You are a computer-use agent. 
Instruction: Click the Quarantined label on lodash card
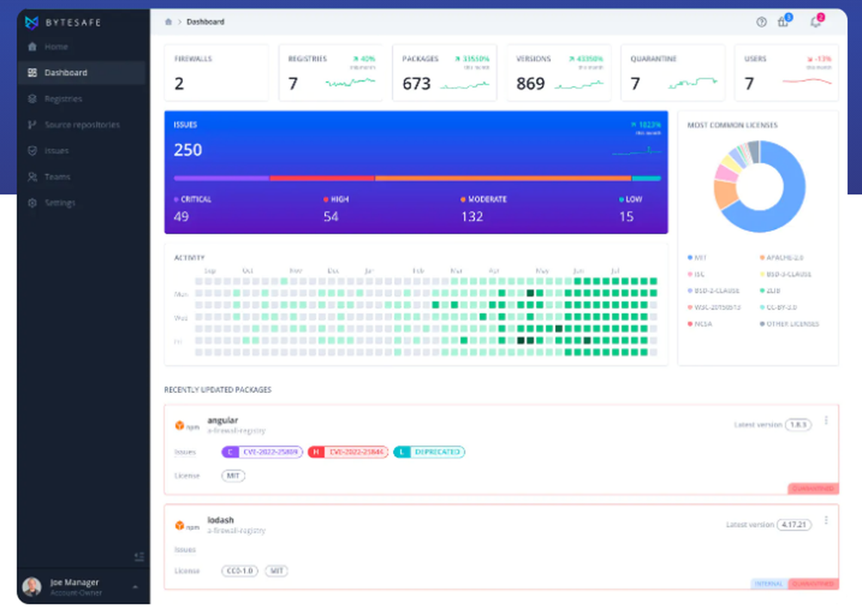tap(813, 583)
